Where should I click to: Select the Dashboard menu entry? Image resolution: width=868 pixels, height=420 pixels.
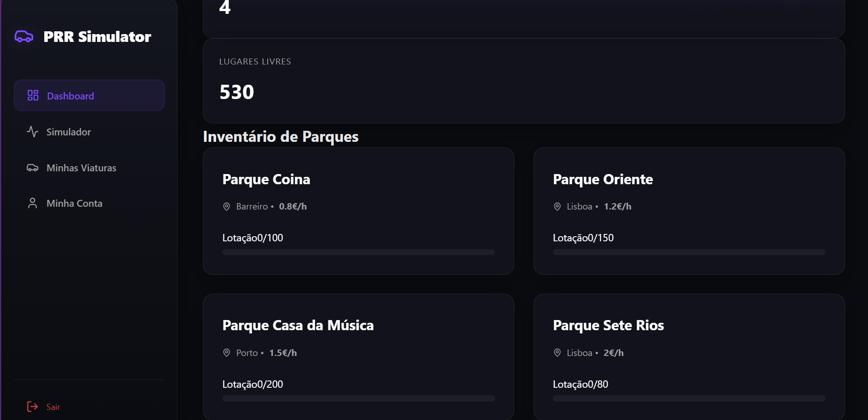point(70,95)
